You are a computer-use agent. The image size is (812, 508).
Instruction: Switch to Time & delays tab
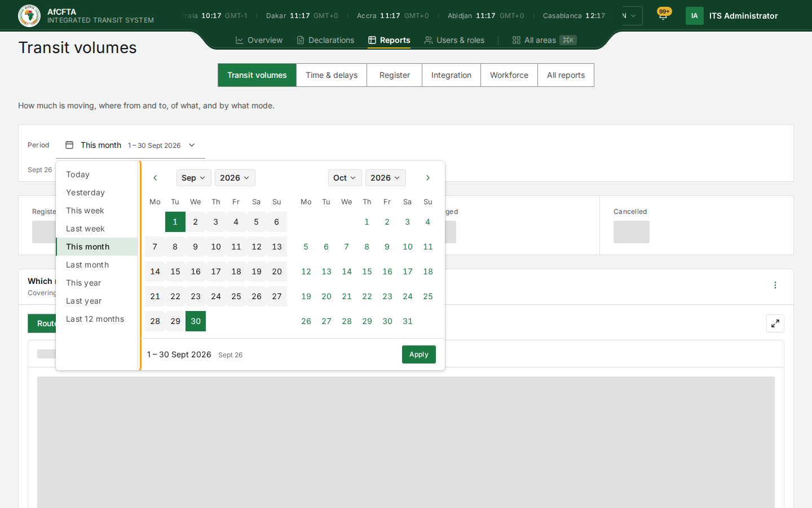point(332,75)
